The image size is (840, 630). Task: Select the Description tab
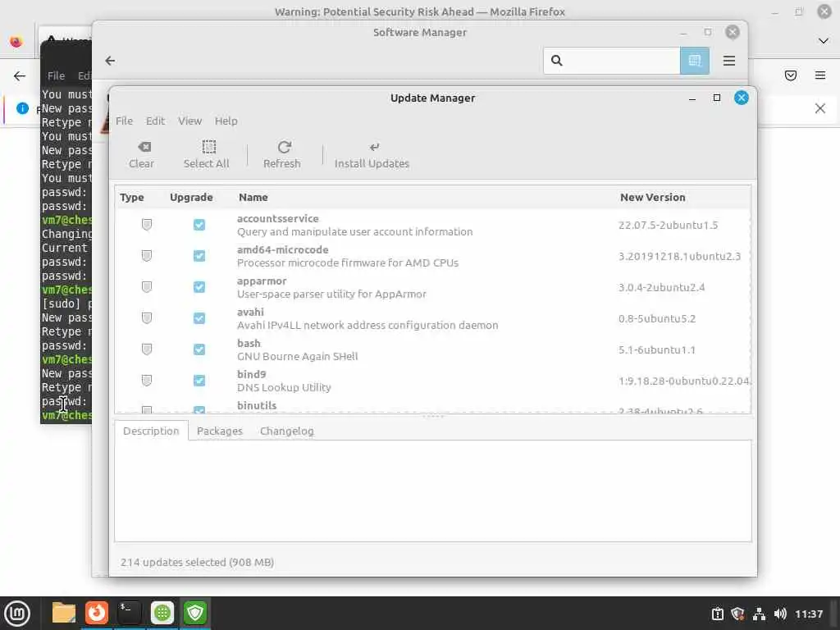click(151, 431)
